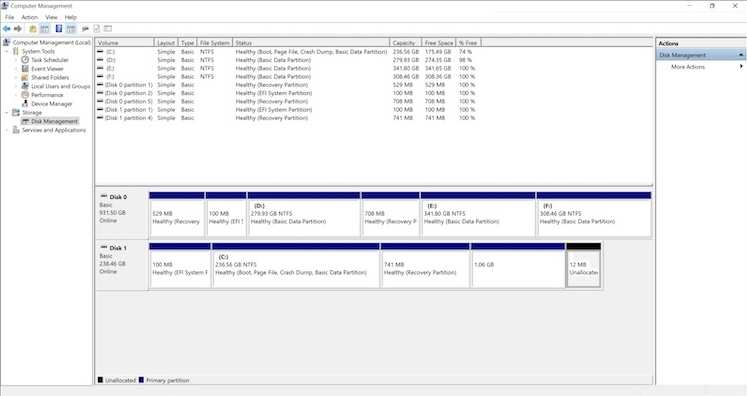The image size is (747, 396).
Task: Sort by the % Free column header
Action: point(468,42)
